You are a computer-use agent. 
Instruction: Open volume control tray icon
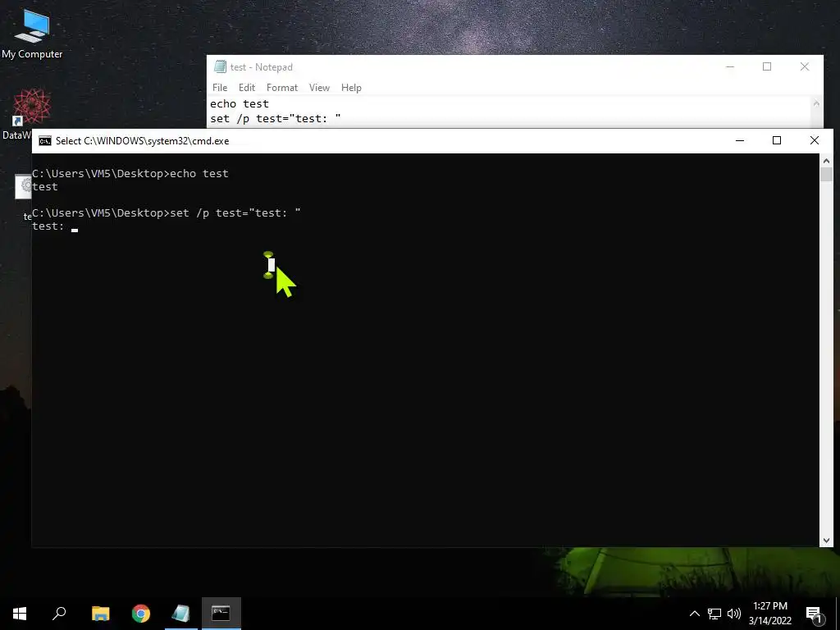point(734,614)
